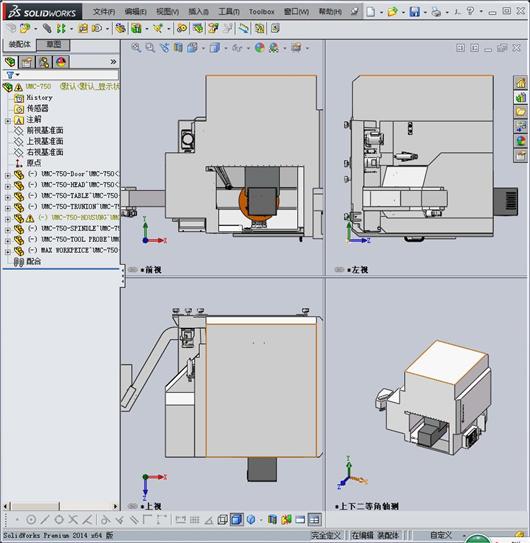Open the File Explorer task pane folder icon
The image size is (530, 543).
coord(521,112)
